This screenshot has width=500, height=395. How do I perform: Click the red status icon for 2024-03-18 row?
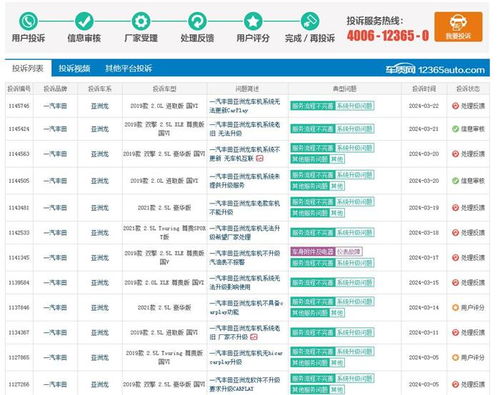point(455,232)
